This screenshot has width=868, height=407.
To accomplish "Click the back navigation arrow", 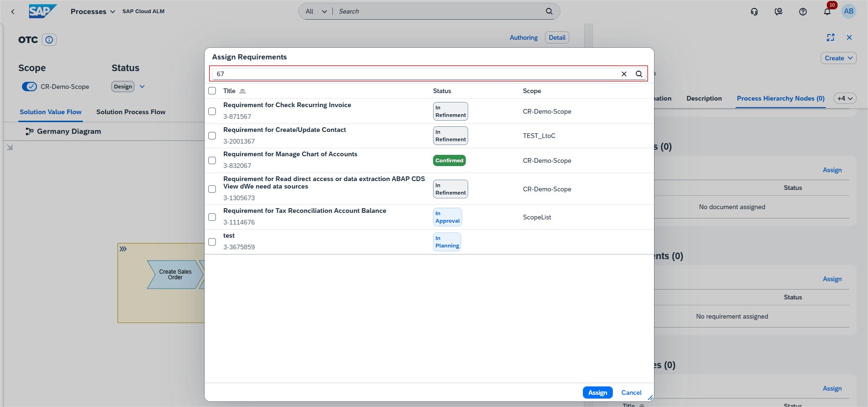I will (13, 12).
